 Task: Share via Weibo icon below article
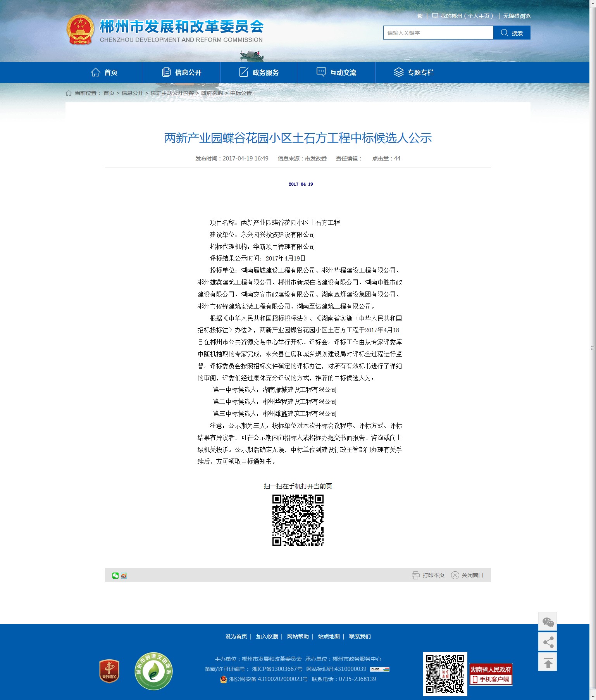pos(124,576)
